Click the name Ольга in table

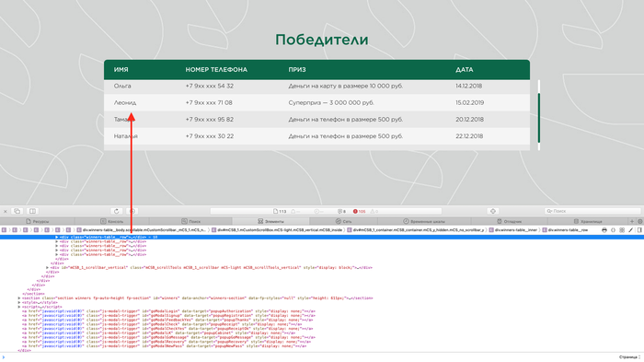pos(122,86)
